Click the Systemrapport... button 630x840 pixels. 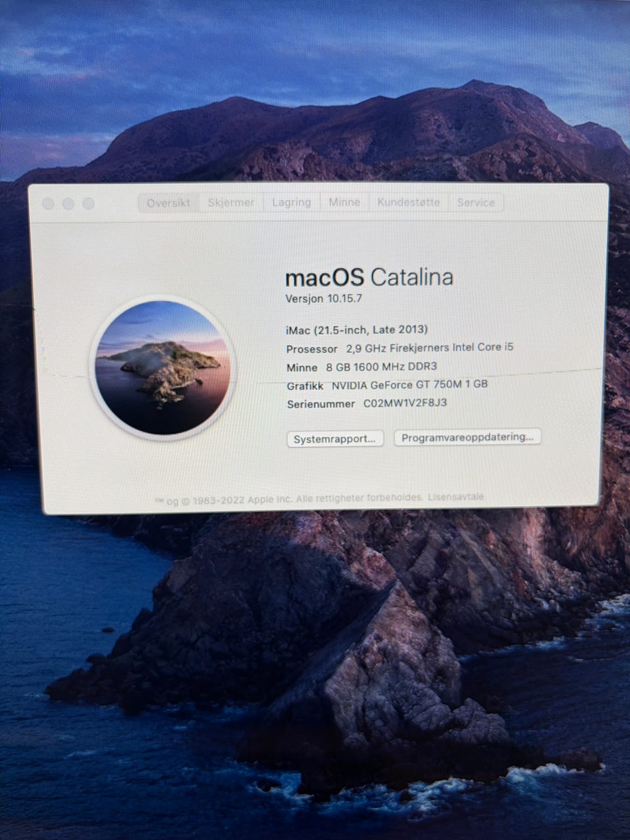[335, 439]
